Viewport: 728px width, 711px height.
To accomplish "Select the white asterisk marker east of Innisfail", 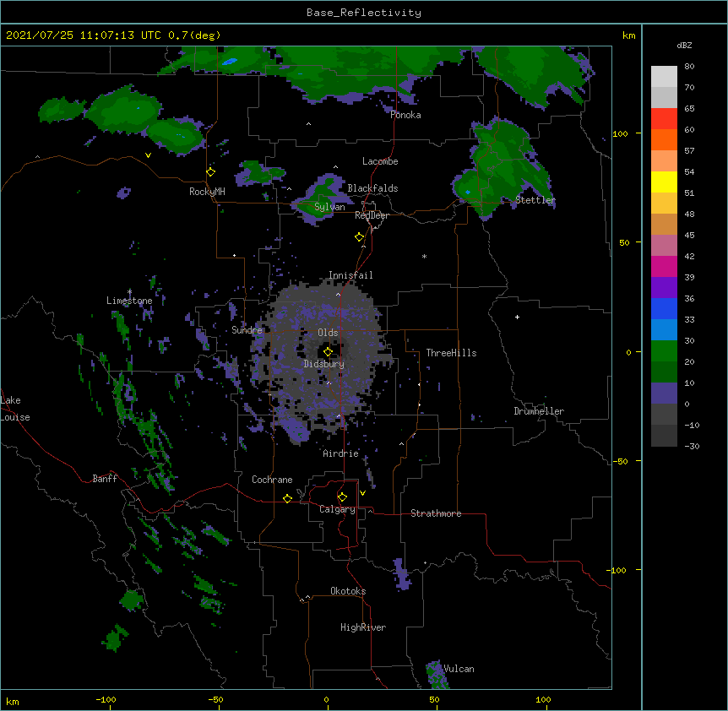I will coord(424,256).
